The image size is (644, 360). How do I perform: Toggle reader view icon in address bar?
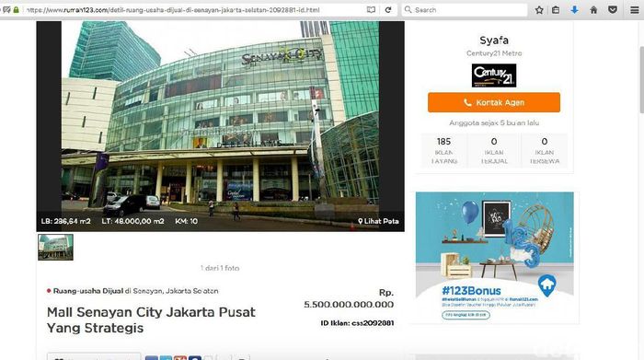click(x=371, y=9)
